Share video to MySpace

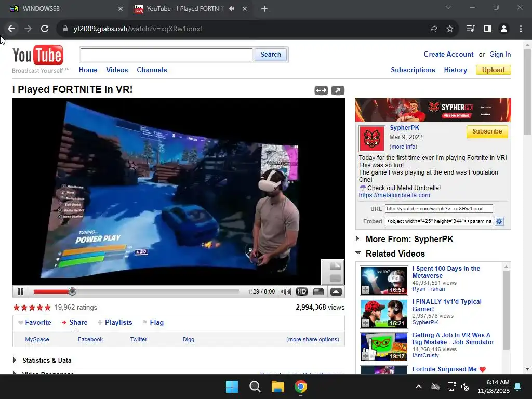[37, 339]
